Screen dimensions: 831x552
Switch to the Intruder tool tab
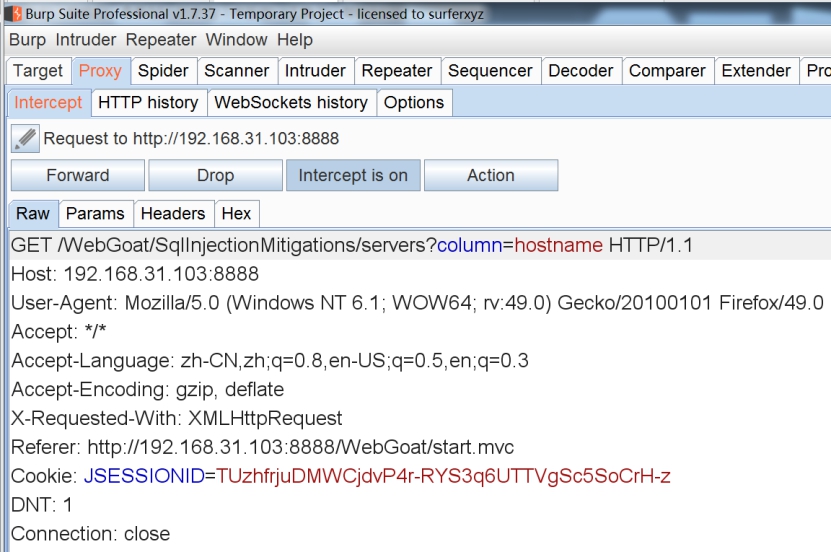(315, 71)
